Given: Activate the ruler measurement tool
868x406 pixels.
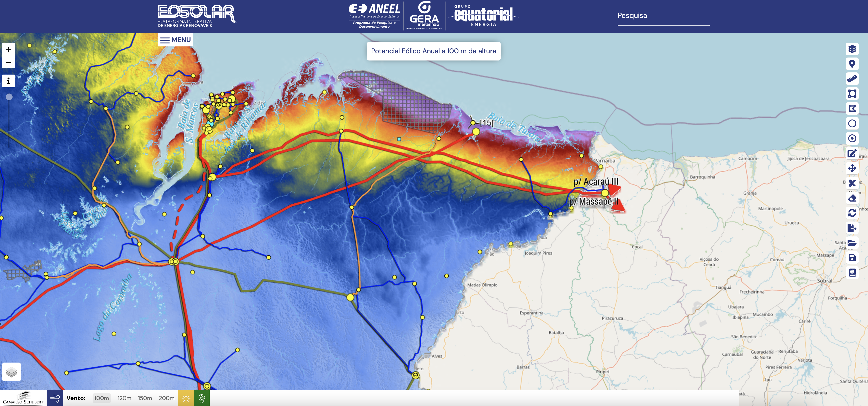Looking at the screenshot, I should click(852, 79).
